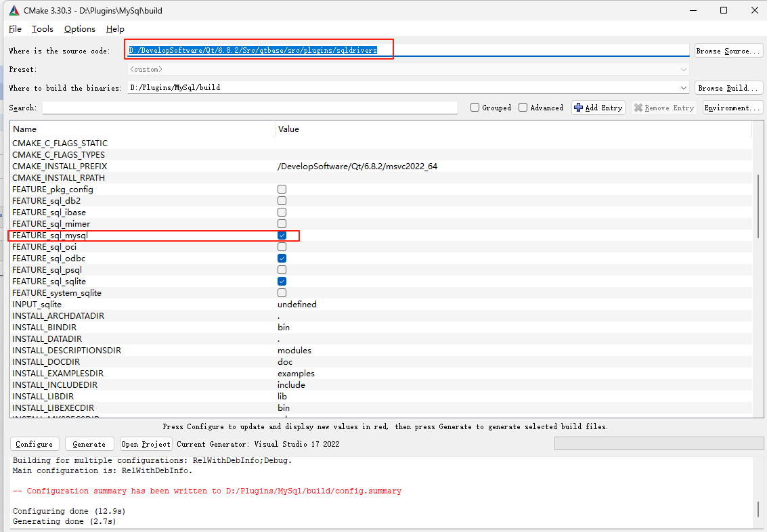767x532 pixels.
Task: Enable the FEATURE_sql_oci checkbox
Action: tap(282, 246)
